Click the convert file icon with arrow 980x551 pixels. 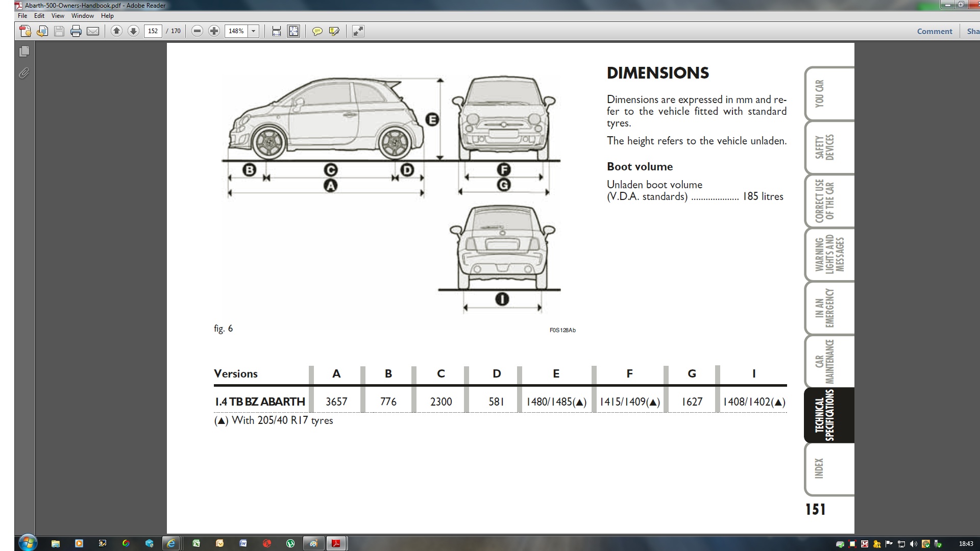(x=42, y=31)
